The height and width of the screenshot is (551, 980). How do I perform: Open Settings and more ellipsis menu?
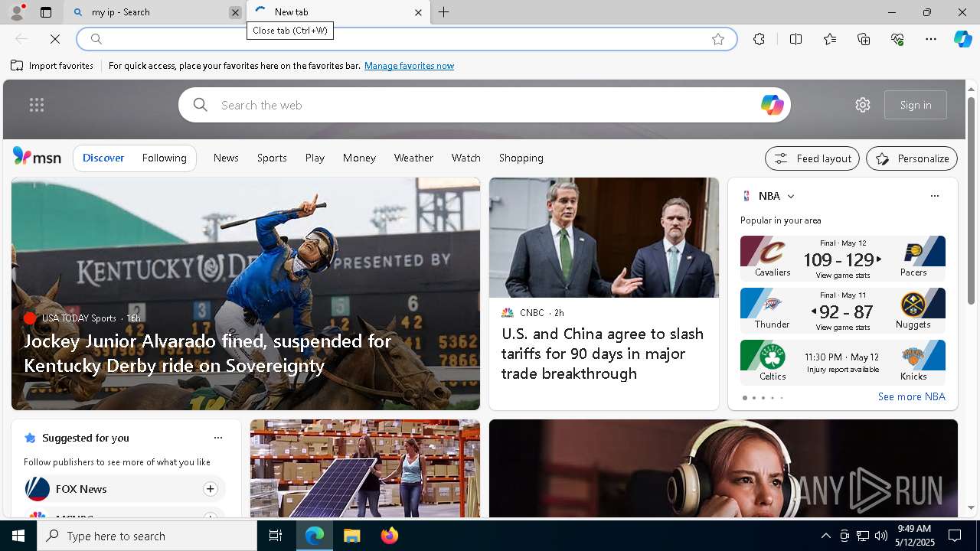tap(931, 39)
